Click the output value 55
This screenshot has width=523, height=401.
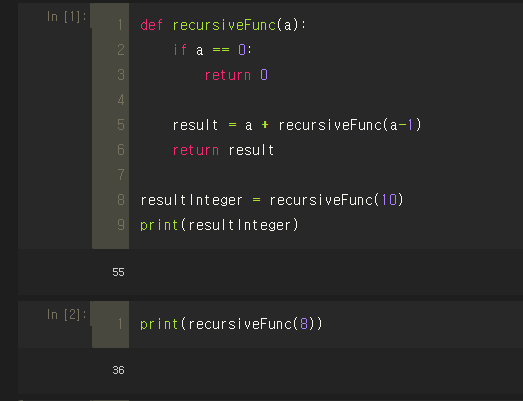pyautogui.click(x=118, y=272)
